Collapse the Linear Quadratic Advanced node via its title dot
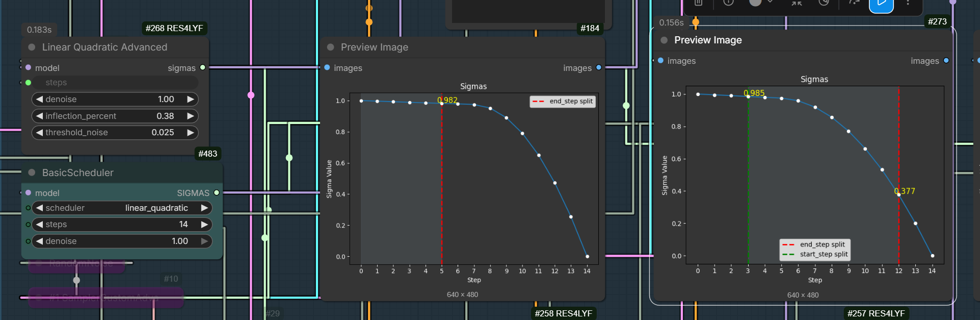Viewport: 980px width, 320px height. click(x=32, y=47)
